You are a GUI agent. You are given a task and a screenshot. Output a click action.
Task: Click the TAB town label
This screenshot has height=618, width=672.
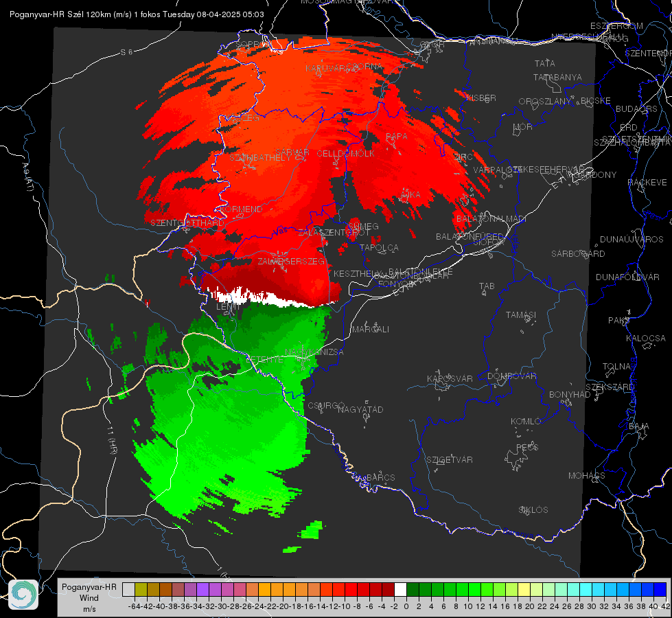pos(487,286)
